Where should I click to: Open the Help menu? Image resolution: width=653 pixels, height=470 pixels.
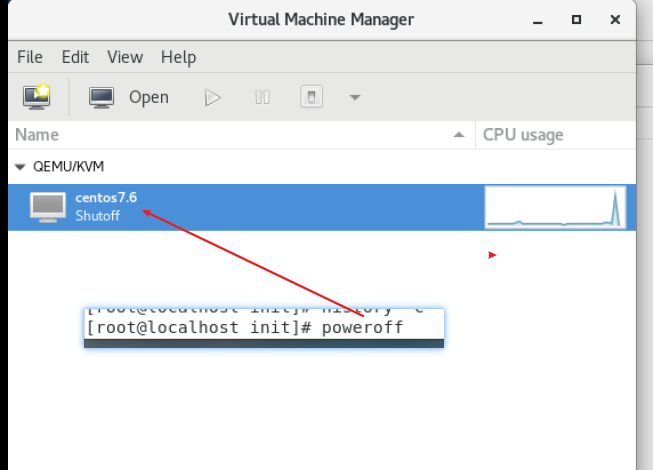click(x=178, y=57)
